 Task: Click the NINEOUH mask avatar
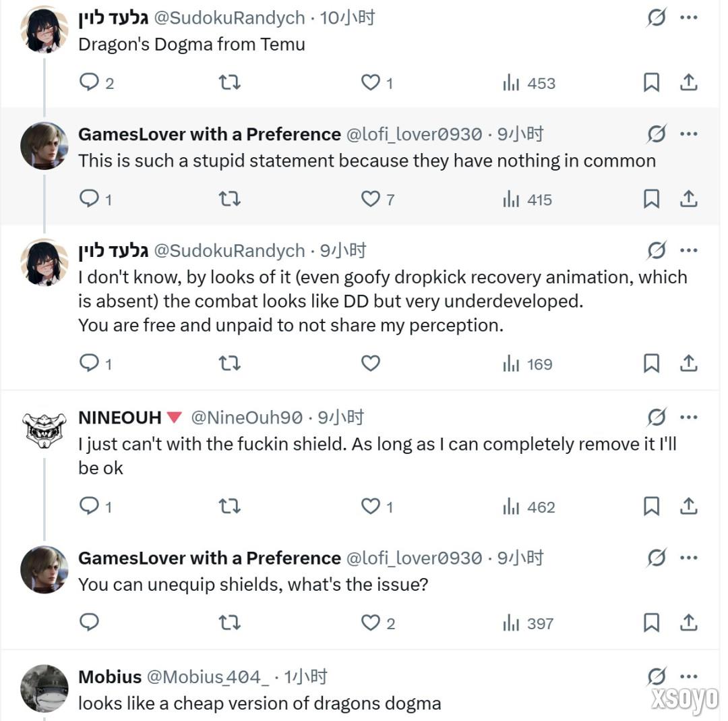(44, 429)
